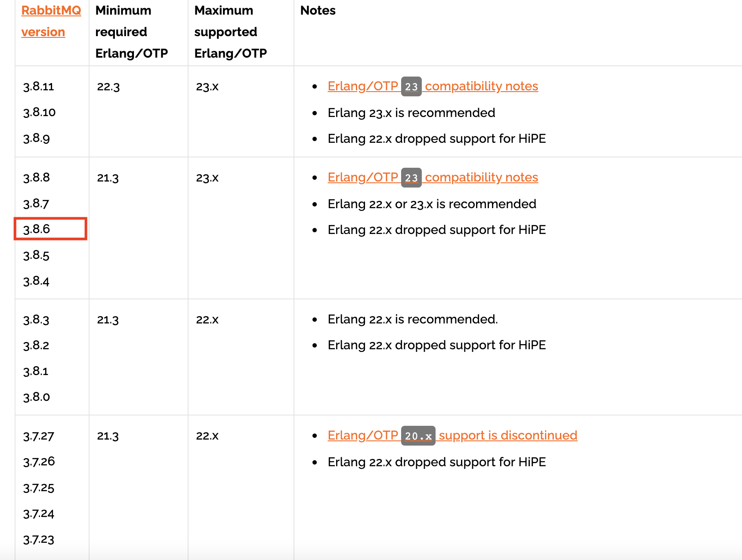Select version 3.7.23 in the table
Image resolution: width=742 pixels, height=560 pixels.
(39, 540)
